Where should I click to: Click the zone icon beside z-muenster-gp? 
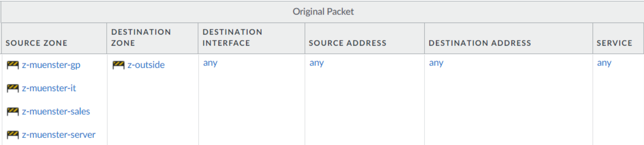click(12, 65)
